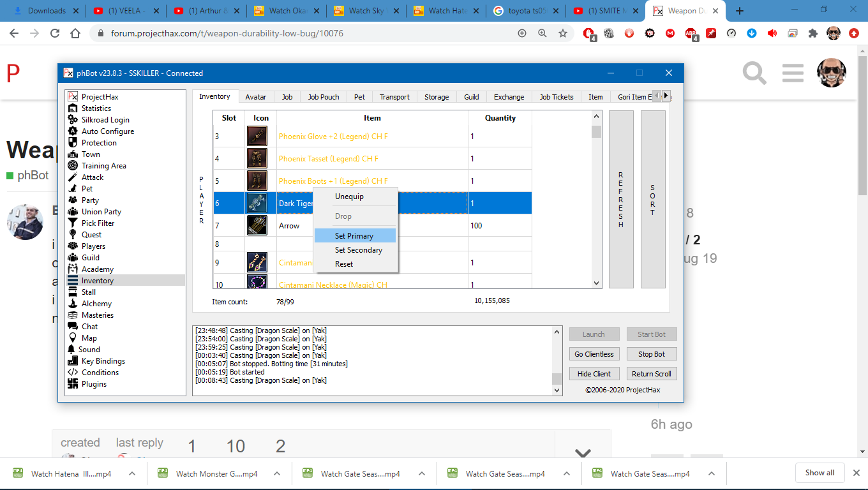868x490 pixels.
Task: Open Alchemy flask icon in sidebar
Action: pos(73,304)
